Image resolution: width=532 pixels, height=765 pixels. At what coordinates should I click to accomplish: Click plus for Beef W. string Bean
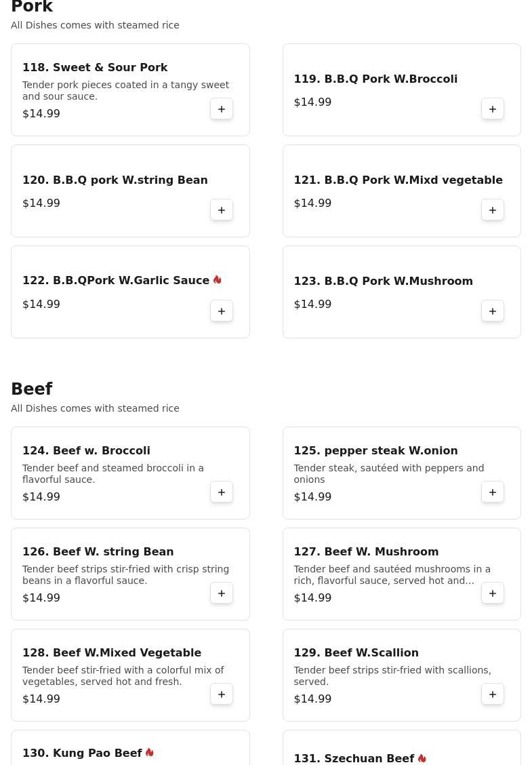[x=222, y=593]
